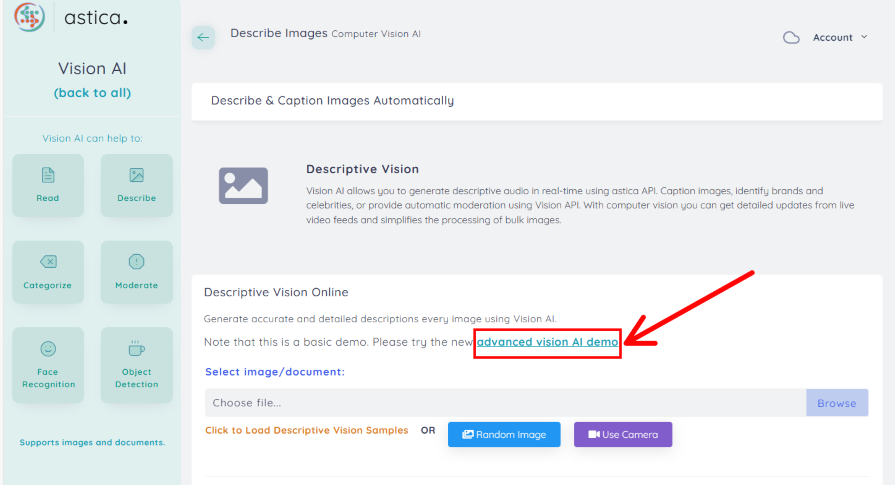
Task: Select the Describe image tool
Action: (x=137, y=185)
